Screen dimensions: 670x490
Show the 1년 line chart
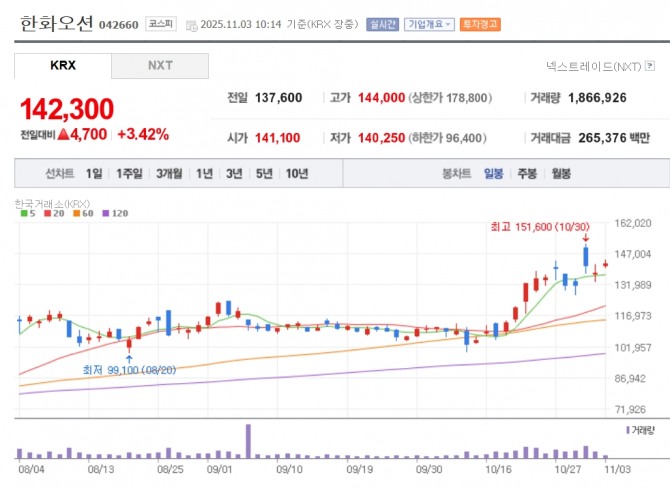(204, 173)
